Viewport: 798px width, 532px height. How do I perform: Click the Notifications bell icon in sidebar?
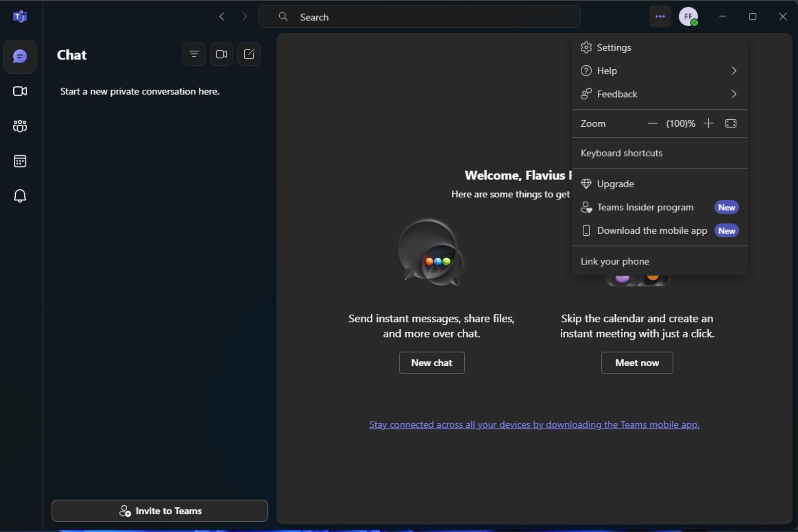click(20, 196)
